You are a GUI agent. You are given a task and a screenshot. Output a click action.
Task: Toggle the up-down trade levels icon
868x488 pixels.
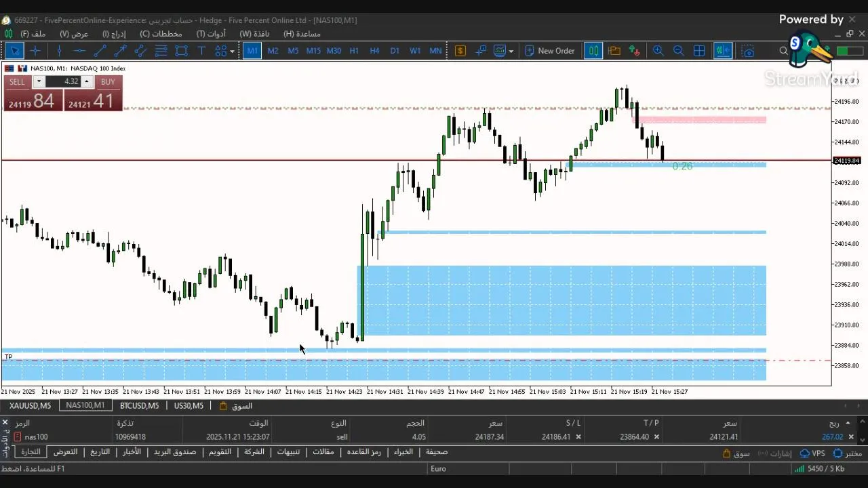click(635, 51)
